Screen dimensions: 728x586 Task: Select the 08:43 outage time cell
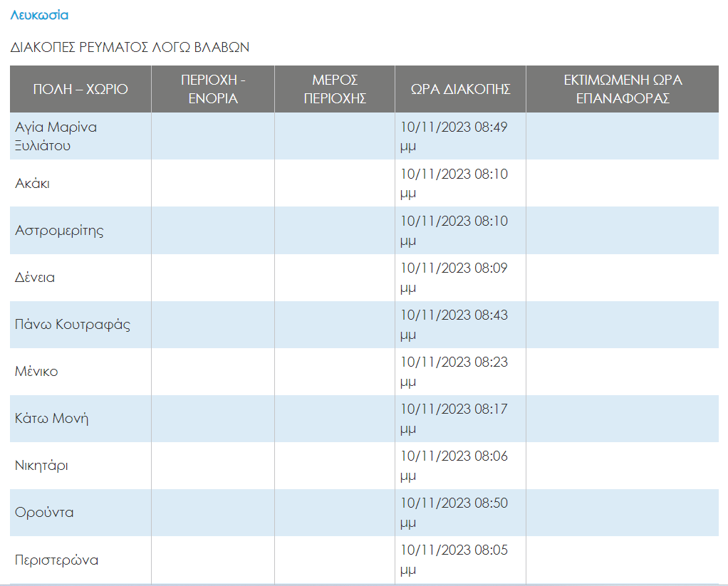[x=454, y=324]
